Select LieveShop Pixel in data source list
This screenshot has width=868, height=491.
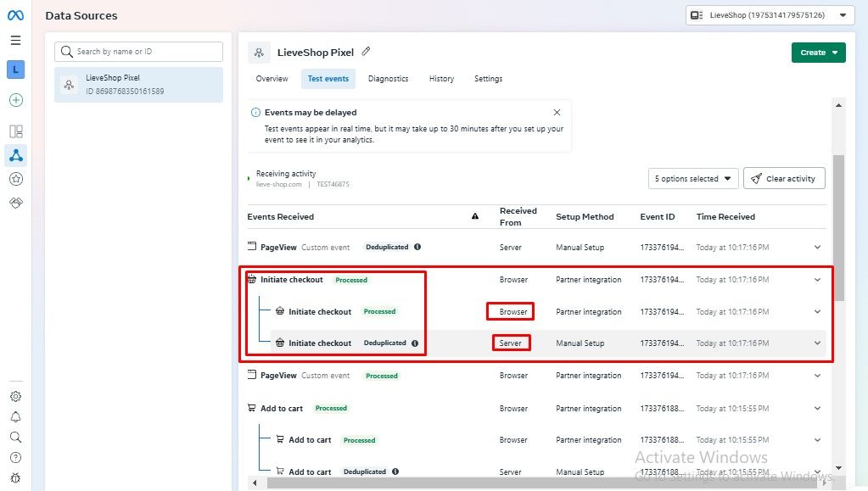coord(139,85)
